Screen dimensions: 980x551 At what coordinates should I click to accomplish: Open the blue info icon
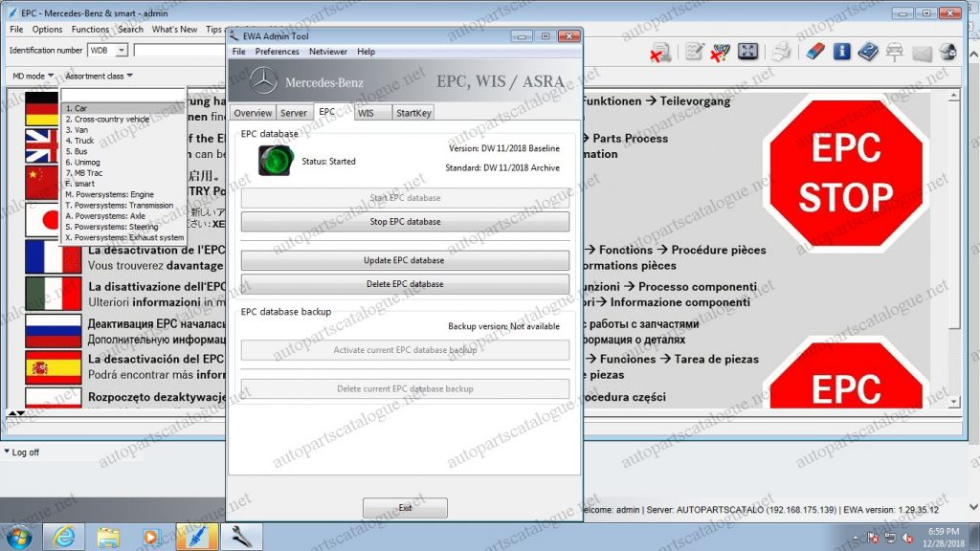tap(842, 52)
